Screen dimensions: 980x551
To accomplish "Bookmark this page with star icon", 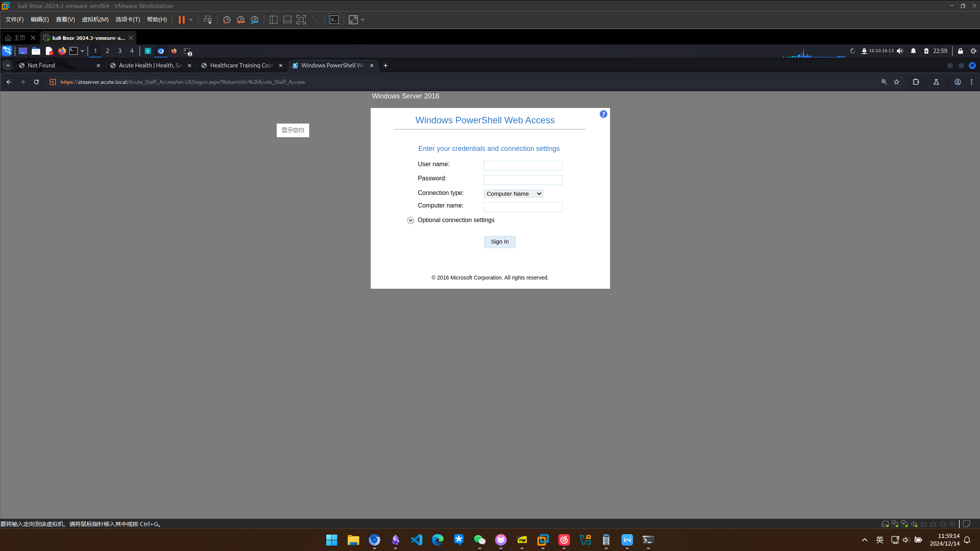I will 897,82.
